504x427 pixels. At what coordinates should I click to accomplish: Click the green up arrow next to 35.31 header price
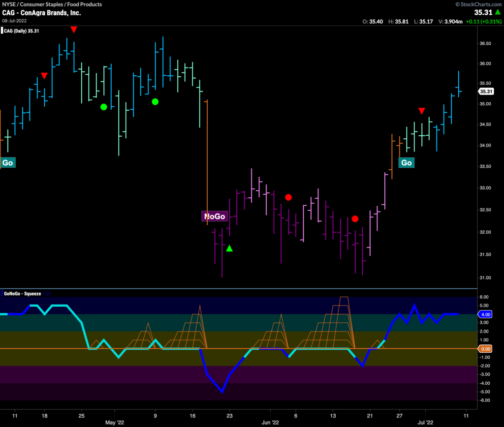(498, 12)
